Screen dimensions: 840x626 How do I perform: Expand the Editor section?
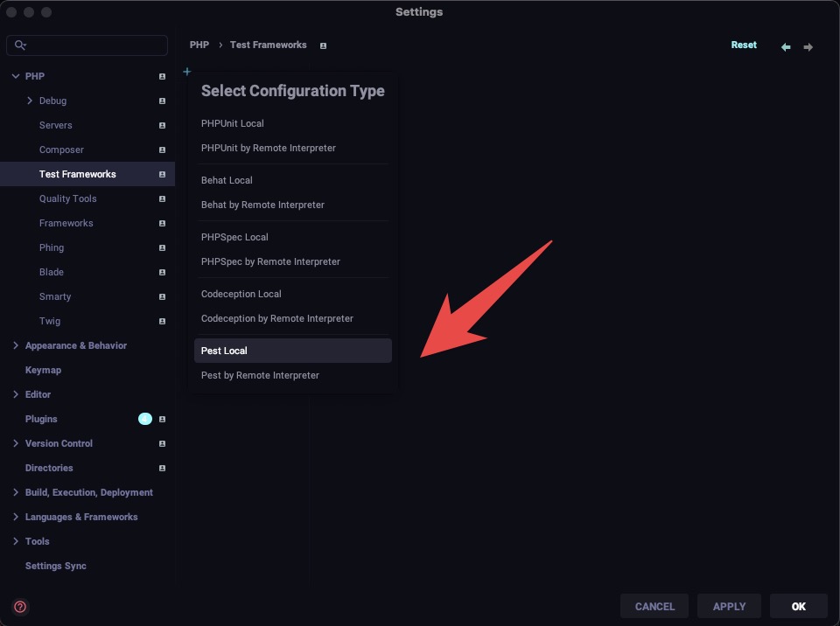pos(16,394)
